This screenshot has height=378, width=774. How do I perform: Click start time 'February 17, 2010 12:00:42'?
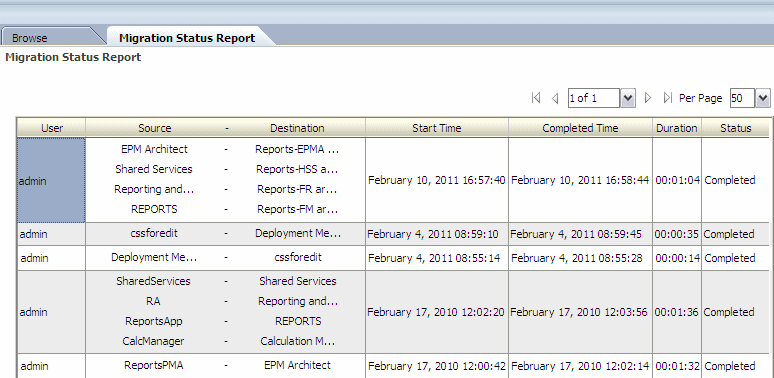(437, 366)
